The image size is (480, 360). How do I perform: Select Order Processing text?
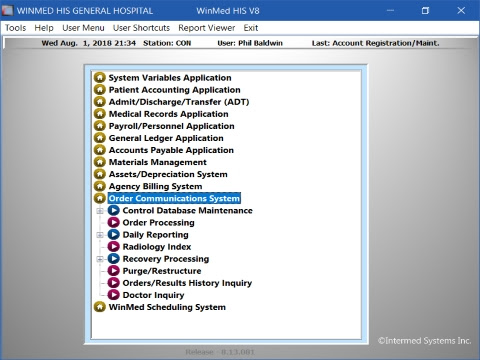(159, 222)
